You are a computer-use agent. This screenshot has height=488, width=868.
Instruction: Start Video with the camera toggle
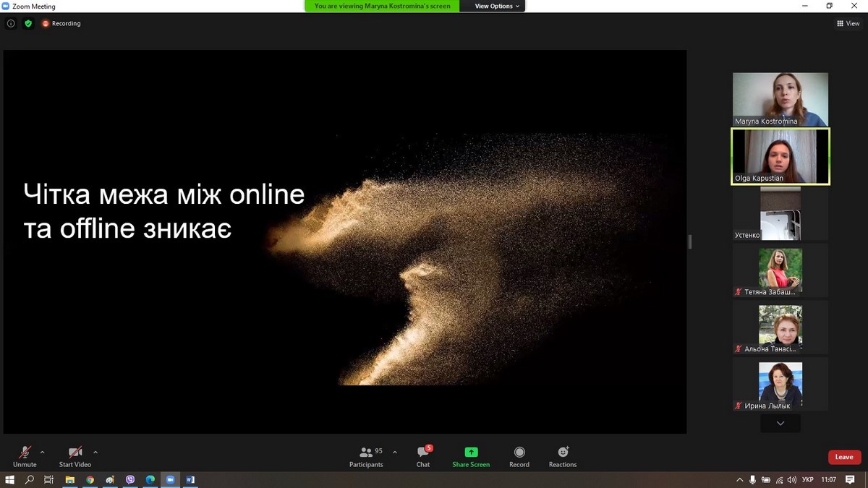[75, 453]
